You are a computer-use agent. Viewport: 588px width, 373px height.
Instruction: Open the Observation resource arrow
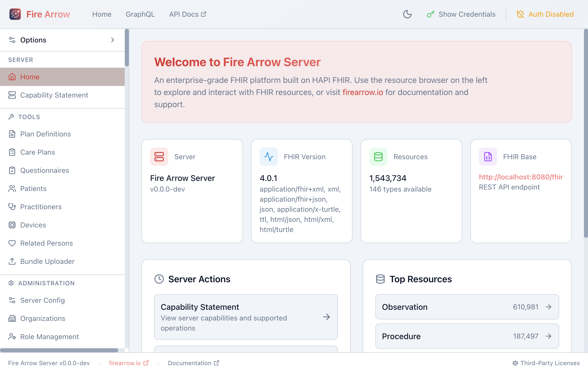[549, 307]
